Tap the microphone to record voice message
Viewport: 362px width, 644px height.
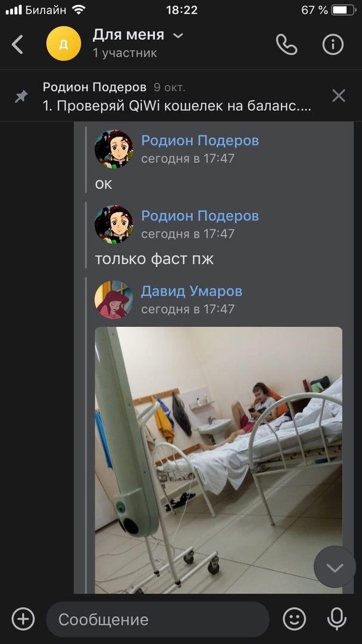point(336,619)
